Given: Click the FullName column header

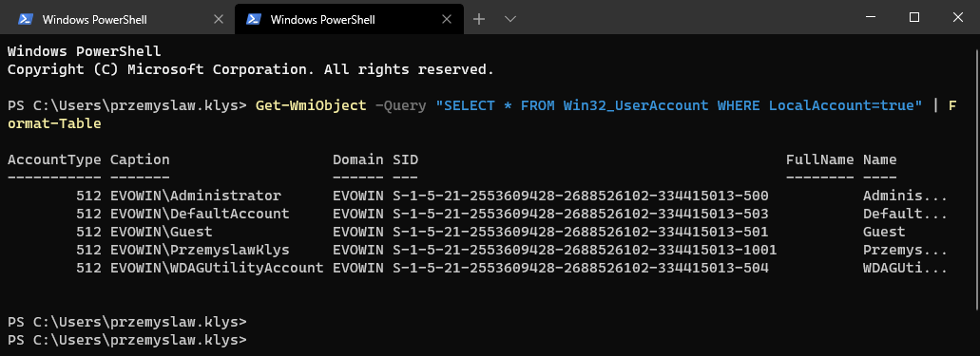Looking at the screenshot, I should [820, 159].
